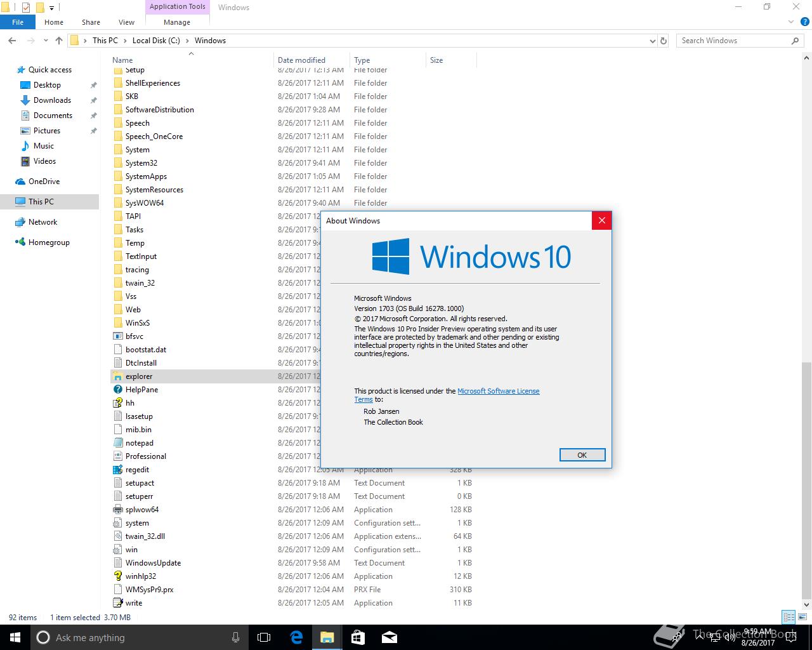812x650 pixels.
Task: Open the regedit application icon
Action: [117, 470]
